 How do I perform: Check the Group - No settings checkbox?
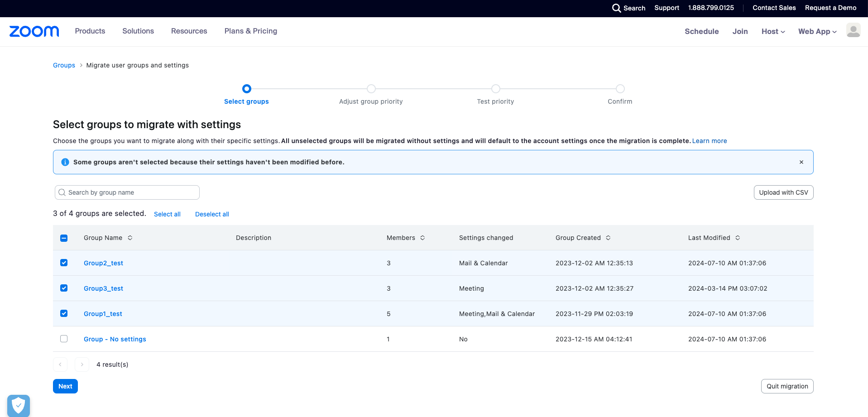[64, 339]
